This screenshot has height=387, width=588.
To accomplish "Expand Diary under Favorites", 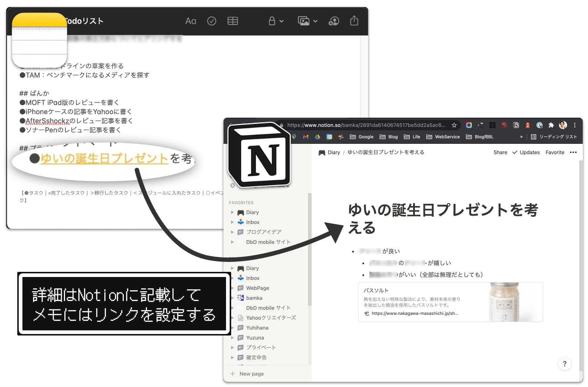I will 232,212.
